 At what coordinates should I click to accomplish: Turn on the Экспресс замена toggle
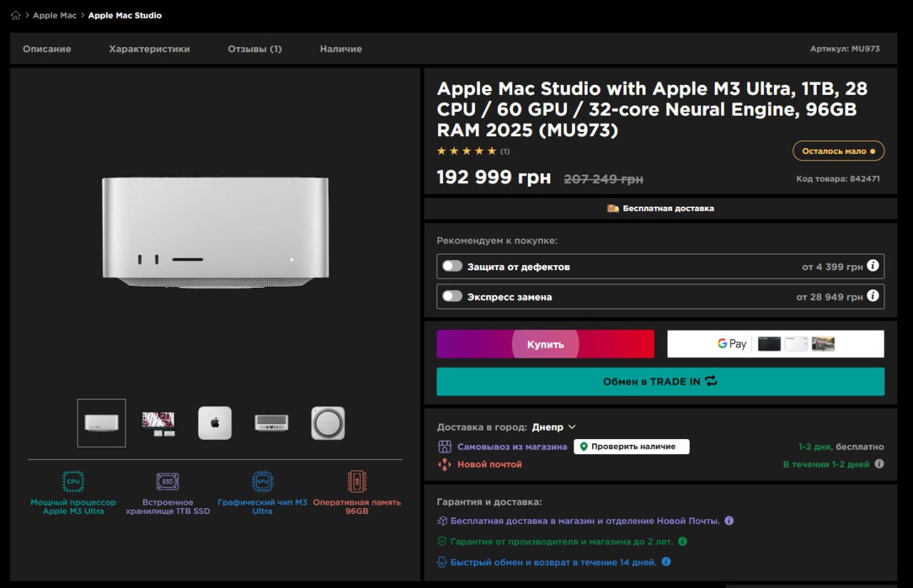click(452, 296)
